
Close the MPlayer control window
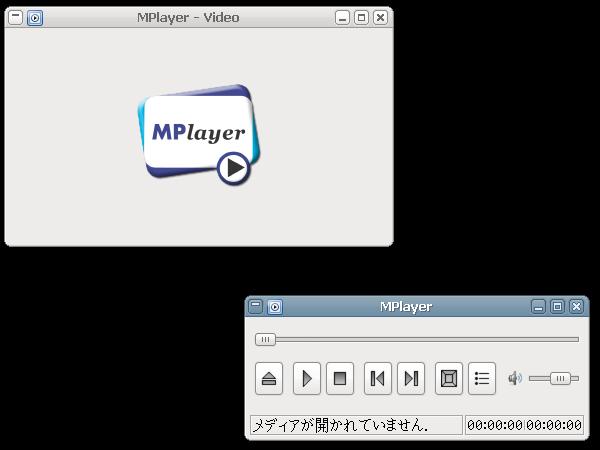[577, 307]
